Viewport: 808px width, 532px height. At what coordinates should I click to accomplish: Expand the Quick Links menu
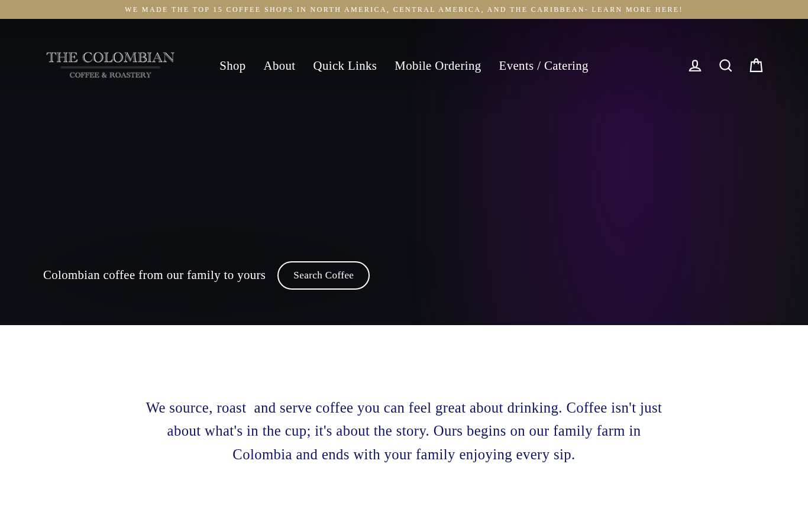click(x=345, y=66)
